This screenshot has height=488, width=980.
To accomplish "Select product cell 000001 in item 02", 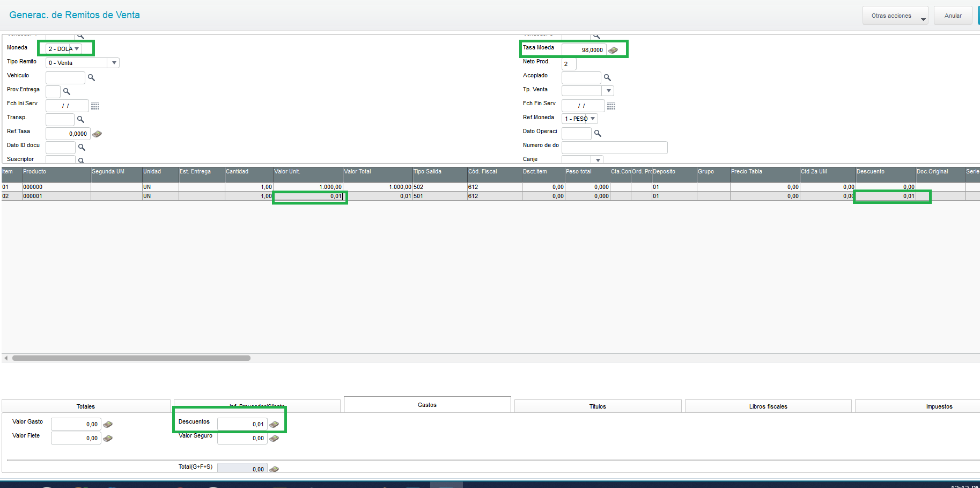I will [56, 196].
